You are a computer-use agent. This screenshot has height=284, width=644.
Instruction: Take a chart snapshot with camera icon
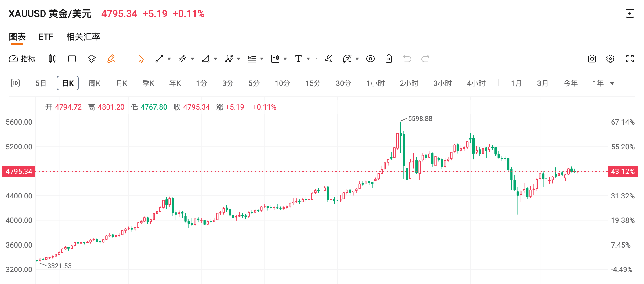coord(592,59)
